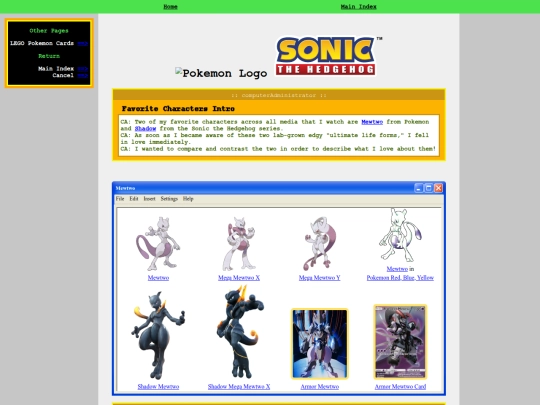Click the LEGO Pokemon Cards sidebar text
540x405 pixels.
[42, 43]
